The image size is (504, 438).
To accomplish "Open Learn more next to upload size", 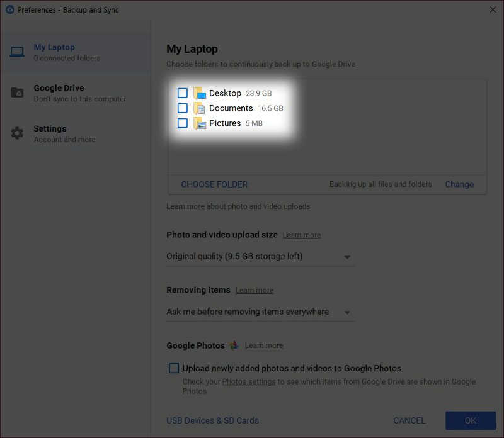I will (302, 235).
